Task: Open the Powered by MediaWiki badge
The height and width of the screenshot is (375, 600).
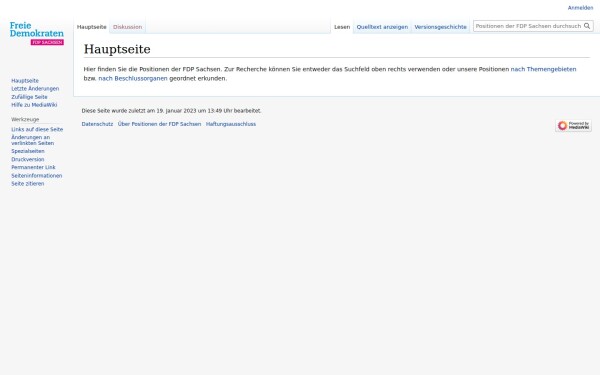Action: click(573, 126)
